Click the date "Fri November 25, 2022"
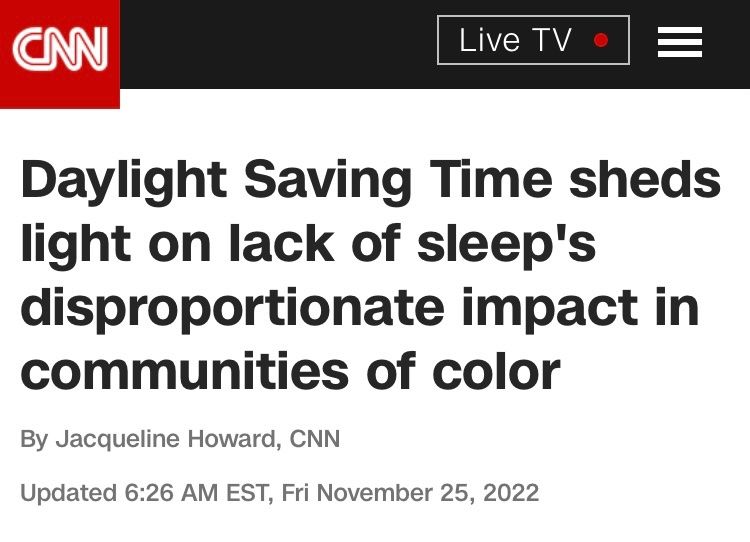This screenshot has height=542, width=750. 410,493
